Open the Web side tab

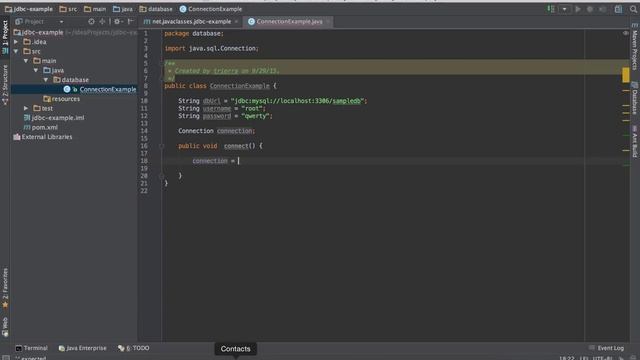5,327
